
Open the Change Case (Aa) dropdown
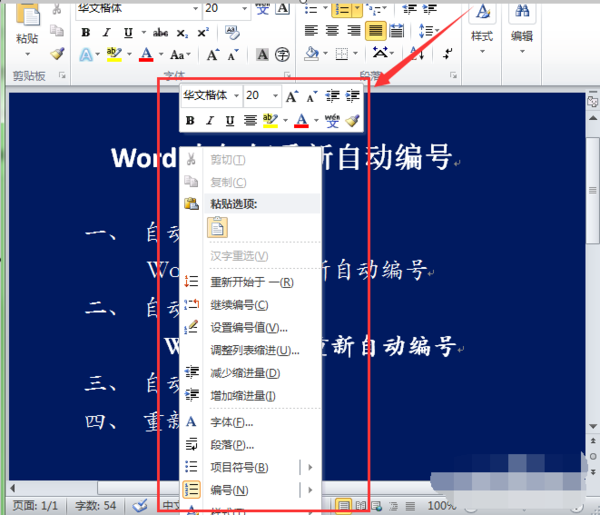coord(180,55)
